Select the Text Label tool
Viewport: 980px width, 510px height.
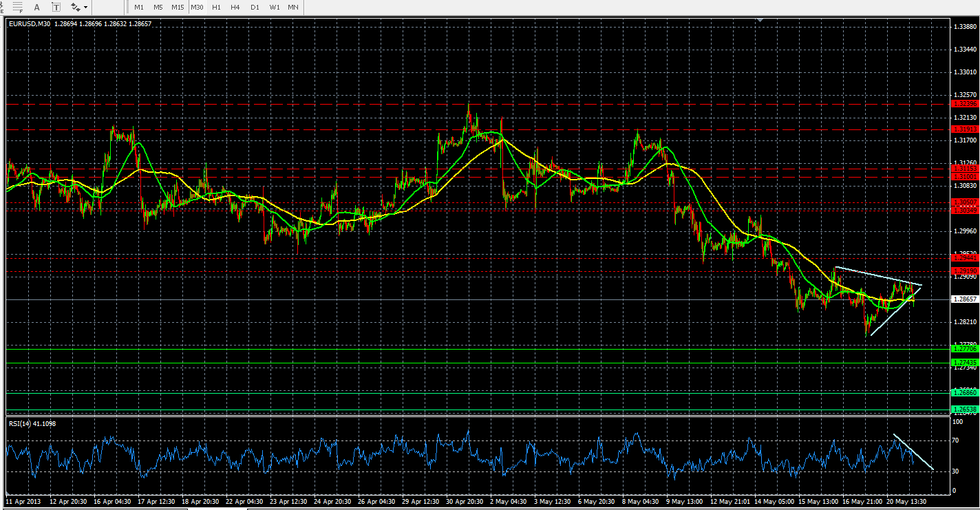pos(56,7)
